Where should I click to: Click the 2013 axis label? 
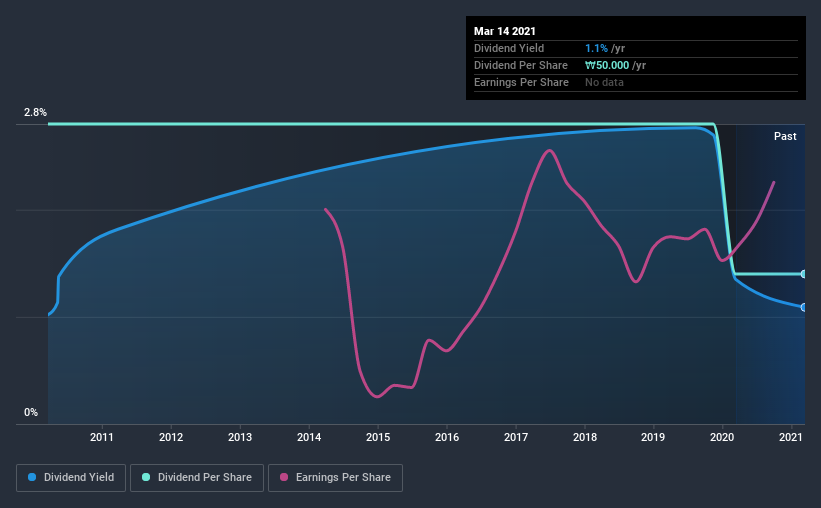(x=240, y=437)
